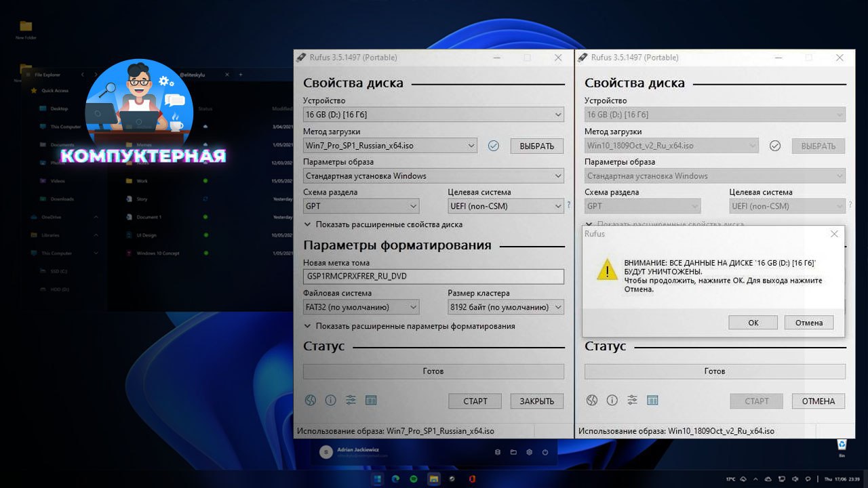Launch Microsoft Edge from the taskbar
The height and width of the screenshot is (488, 868).
click(395, 479)
